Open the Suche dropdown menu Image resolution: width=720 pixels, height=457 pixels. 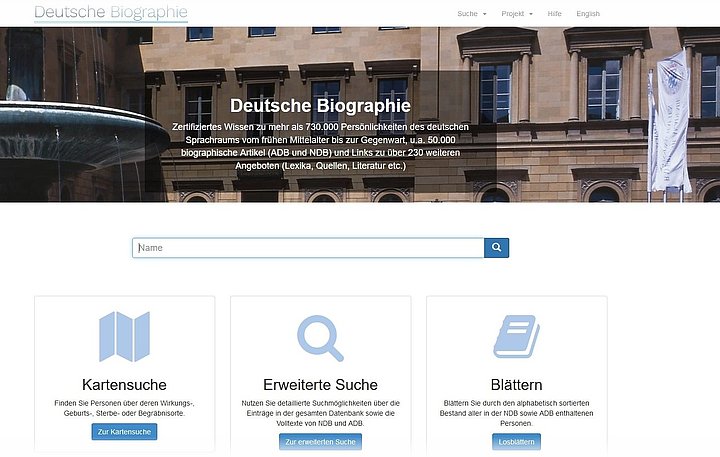pyautogui.click(x=472, y=14)
